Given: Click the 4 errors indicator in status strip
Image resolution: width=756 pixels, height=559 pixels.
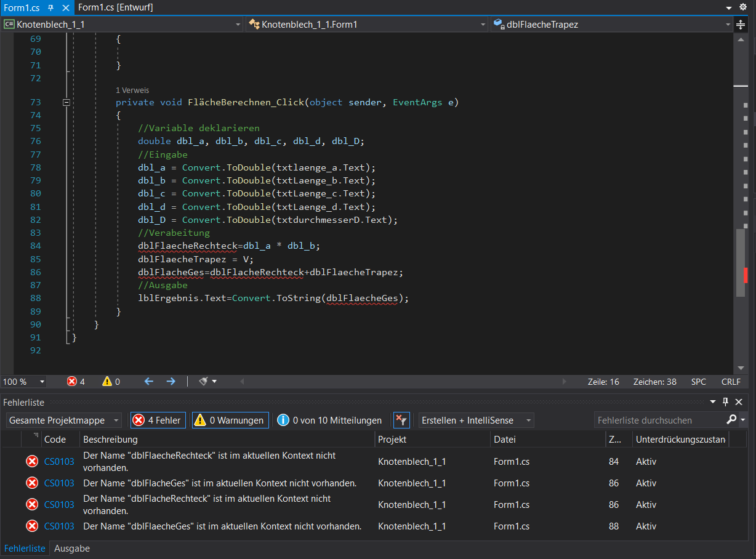Looking at the screenshot, I should click(76, 382).
